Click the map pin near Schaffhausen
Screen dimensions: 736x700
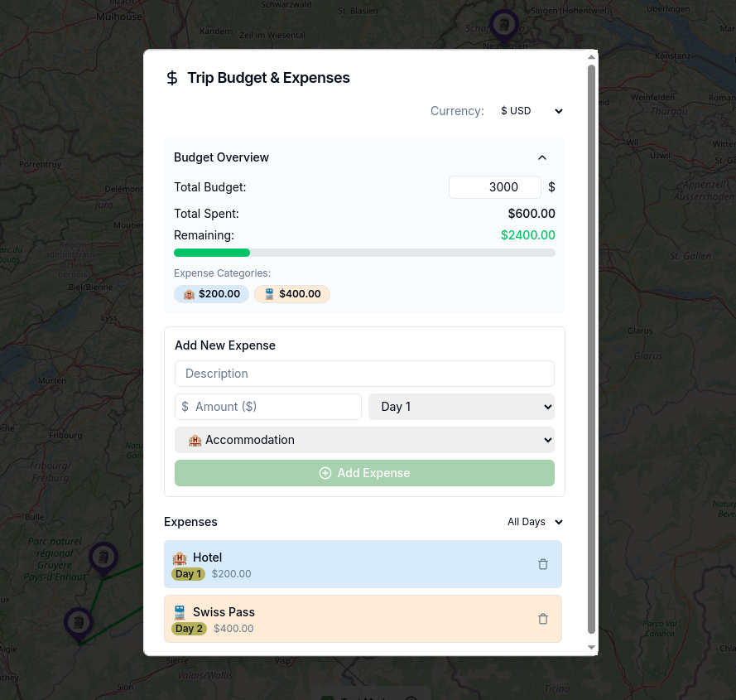pos(504,26)
